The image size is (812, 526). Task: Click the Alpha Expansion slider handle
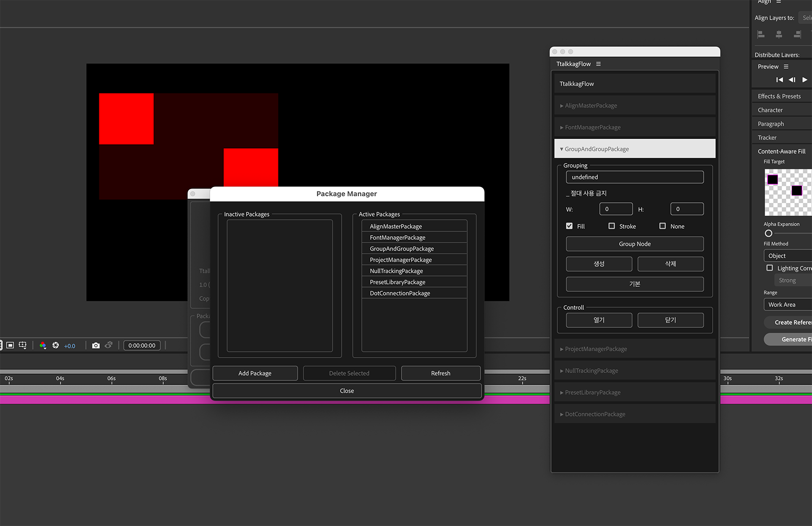[x=769, y=233]
